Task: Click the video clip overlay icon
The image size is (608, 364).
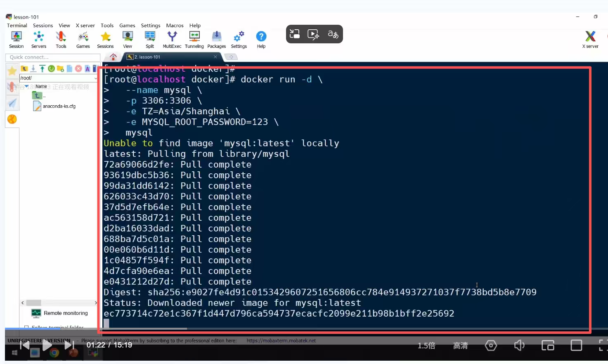Action: tap(313, 34)
